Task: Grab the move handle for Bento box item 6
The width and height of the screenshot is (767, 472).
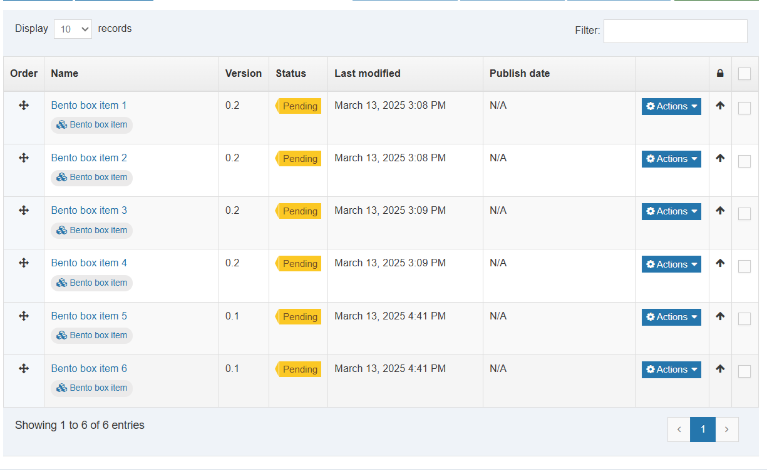Action: pos(23,368)
